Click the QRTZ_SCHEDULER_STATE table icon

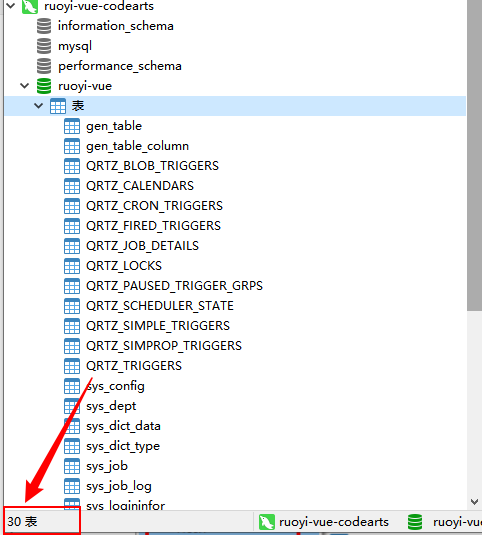[x=72, y=306]
